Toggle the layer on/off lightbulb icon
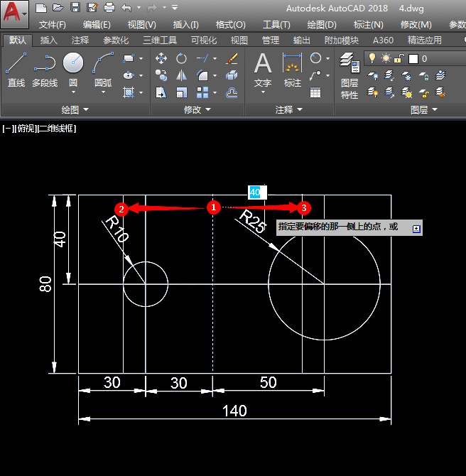466x476 pixels. click(x=372, y=58)
